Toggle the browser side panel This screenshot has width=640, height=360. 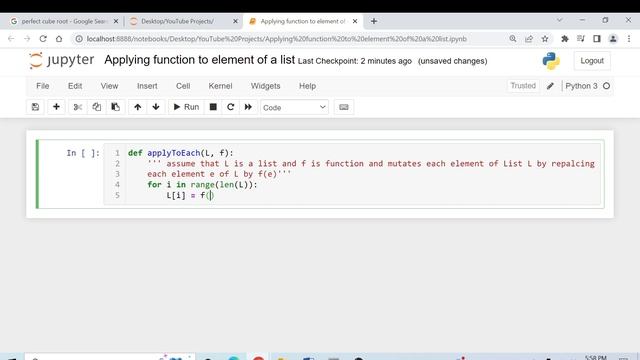597,39
